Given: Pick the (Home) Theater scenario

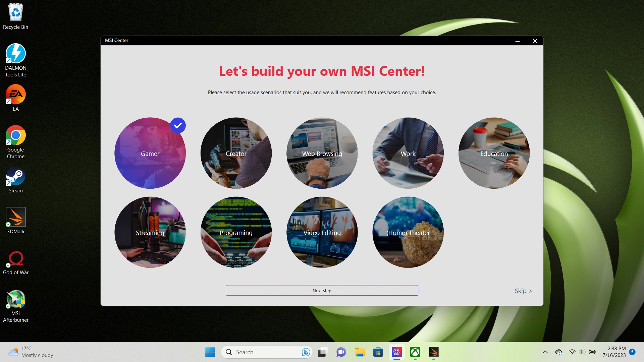Looking at the screenshot, I should click(408, 232).
